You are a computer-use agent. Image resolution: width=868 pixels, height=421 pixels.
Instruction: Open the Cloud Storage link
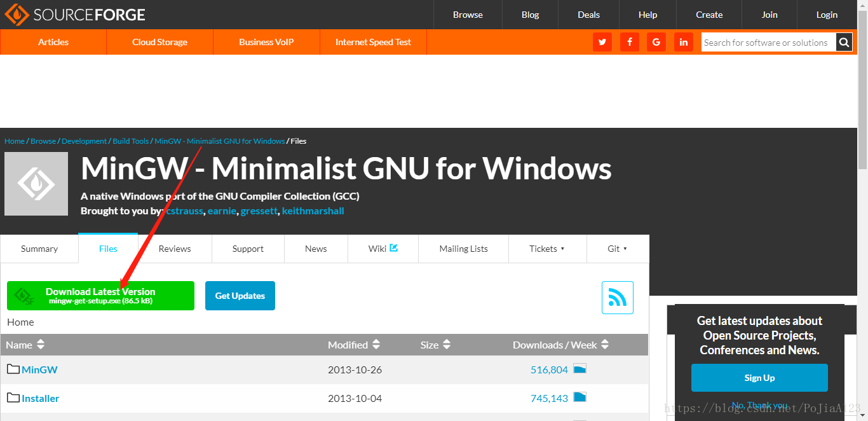[159, 42]
